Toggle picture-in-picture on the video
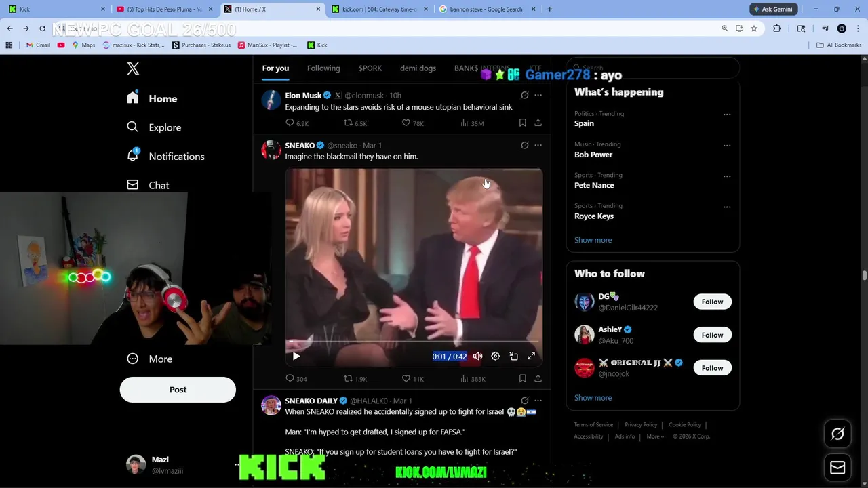The image size is (868, 488). (513, 356)
